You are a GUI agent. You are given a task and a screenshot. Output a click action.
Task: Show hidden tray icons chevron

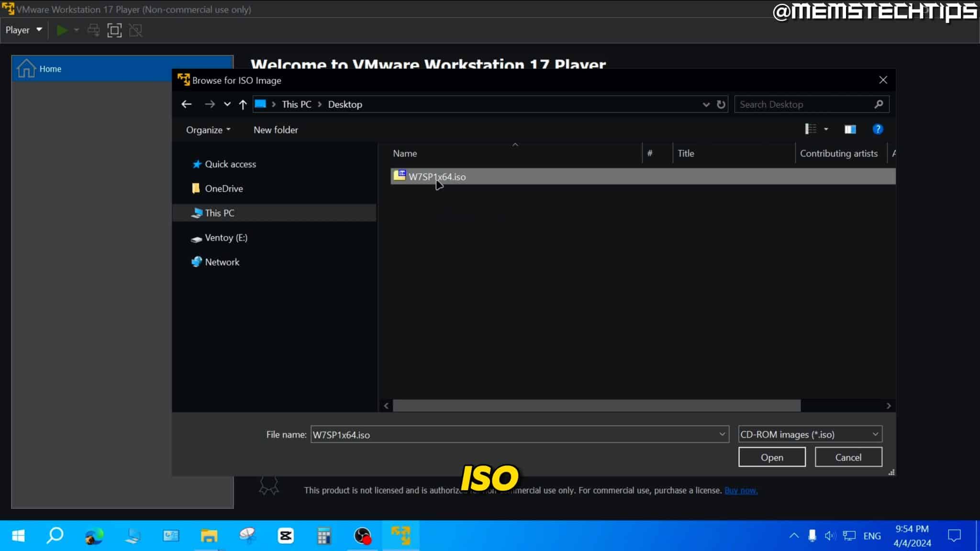click(x=794, y=536)
